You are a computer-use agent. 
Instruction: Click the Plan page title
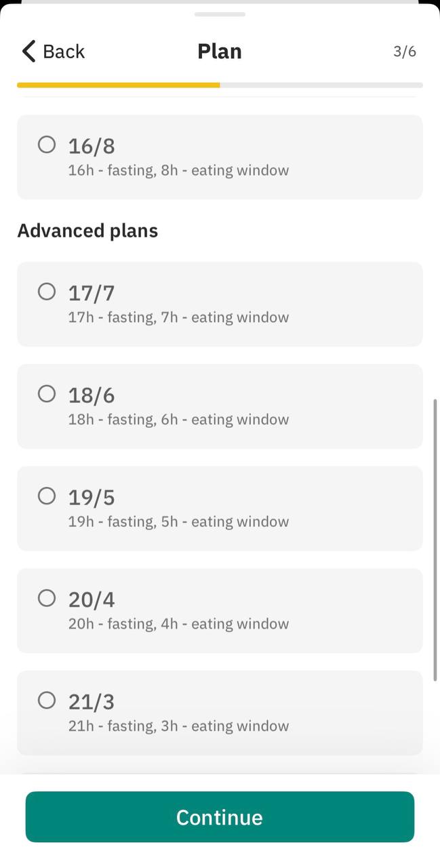(x=220, y=52)
